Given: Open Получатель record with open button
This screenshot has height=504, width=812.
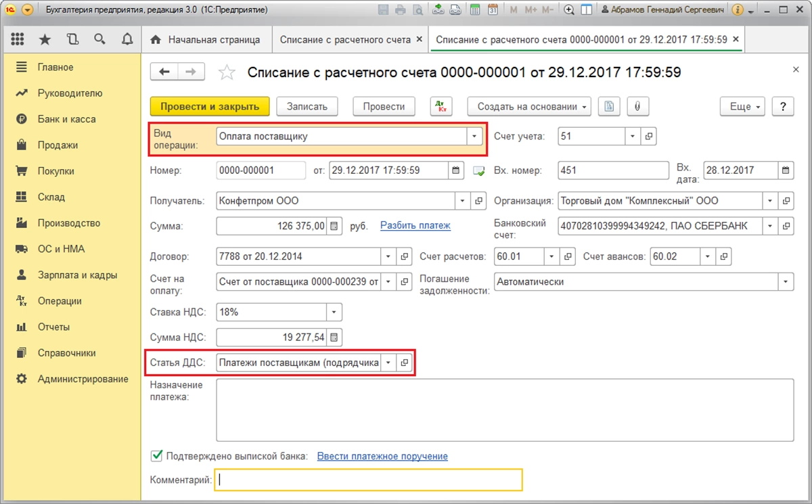Looking at the screenshot, I should pyautogui.click(x=479, y=201).
